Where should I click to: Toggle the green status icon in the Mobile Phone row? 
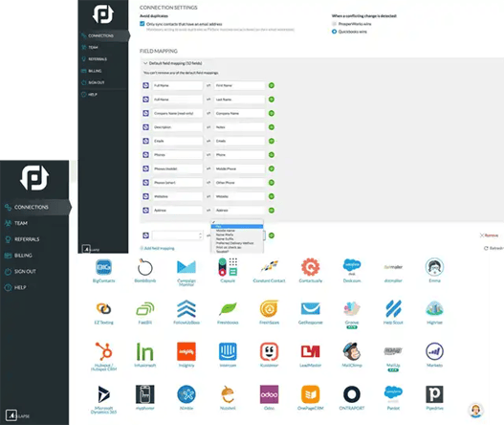click(x=272, y=168)
